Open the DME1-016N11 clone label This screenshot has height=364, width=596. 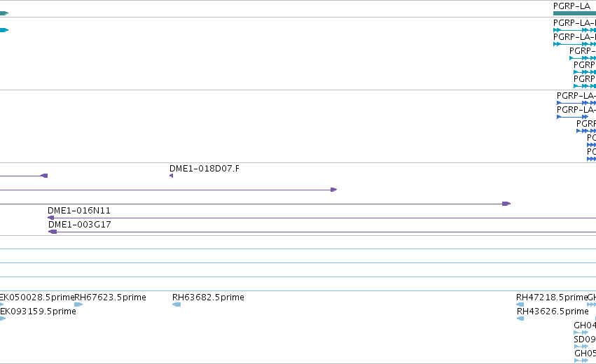79,211
